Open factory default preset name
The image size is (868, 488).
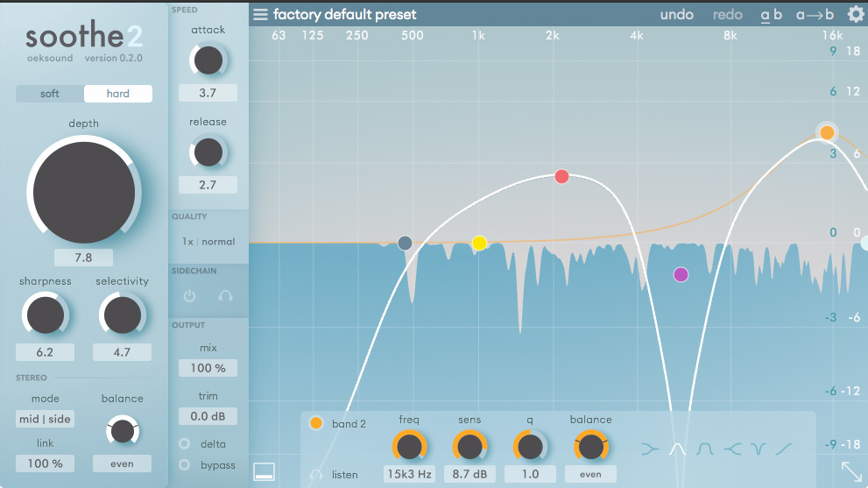pyautogui.click(x=344, y=14)
